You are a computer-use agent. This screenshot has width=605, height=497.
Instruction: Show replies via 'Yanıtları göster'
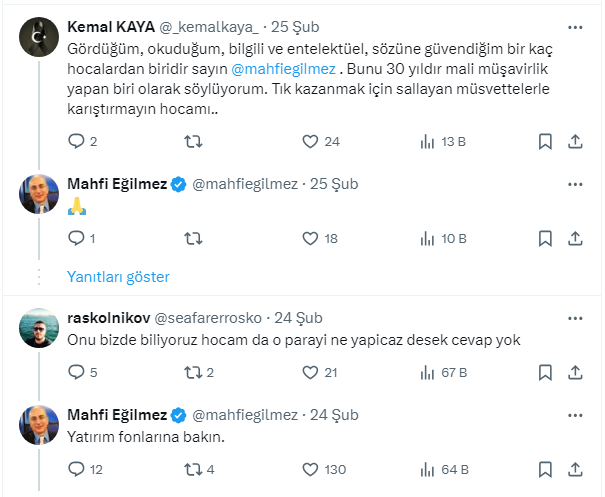118,276
